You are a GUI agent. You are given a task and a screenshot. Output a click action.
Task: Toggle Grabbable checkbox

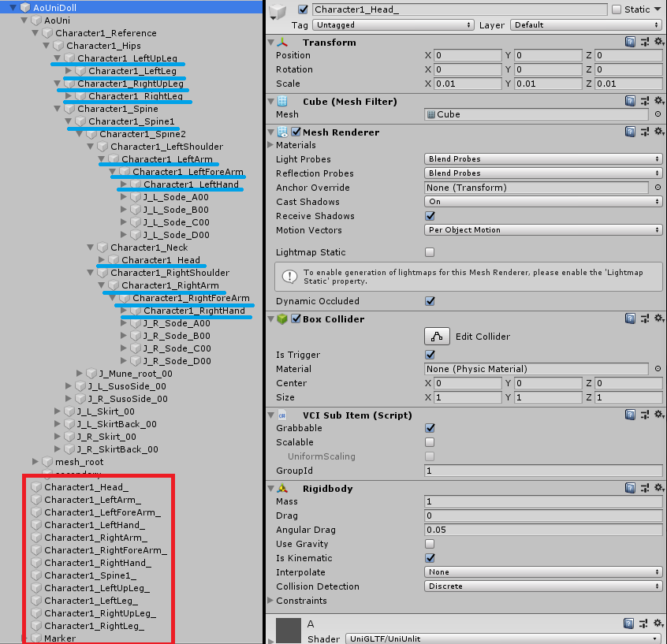tap(430, 428)
